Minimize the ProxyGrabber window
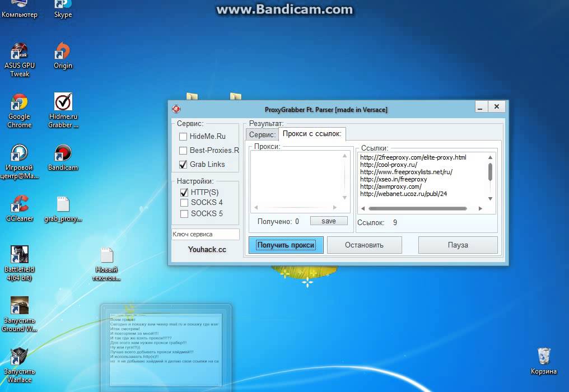 (481, 107)
